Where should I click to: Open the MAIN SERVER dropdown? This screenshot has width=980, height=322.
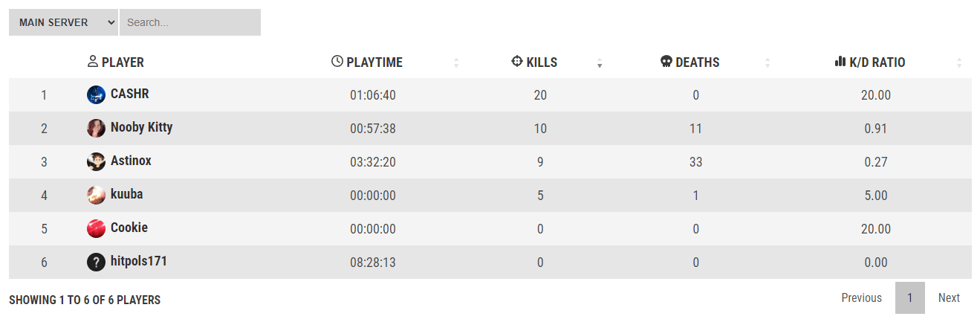(63, 22)
